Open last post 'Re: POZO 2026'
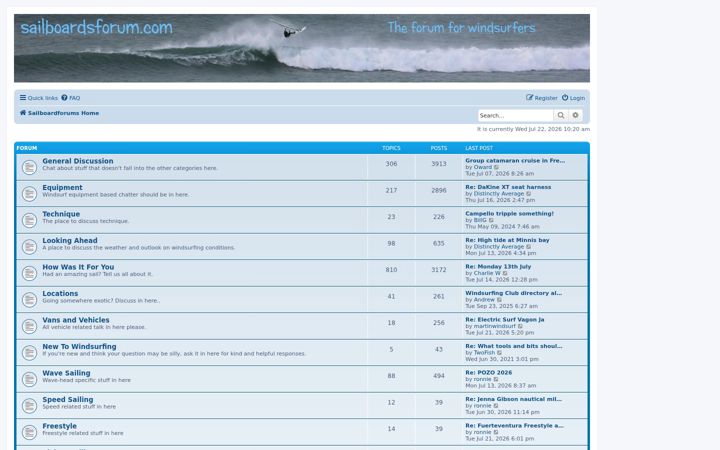 (489, 373)
